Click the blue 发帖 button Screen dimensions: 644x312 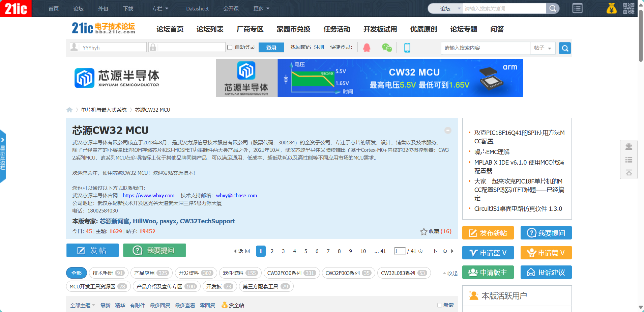[x=92, y=250]
